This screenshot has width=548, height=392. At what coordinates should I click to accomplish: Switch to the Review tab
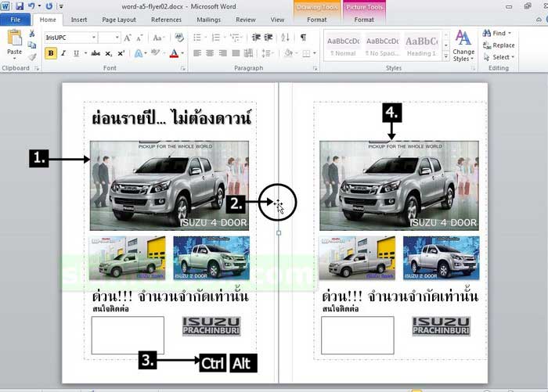coord(245,20)
